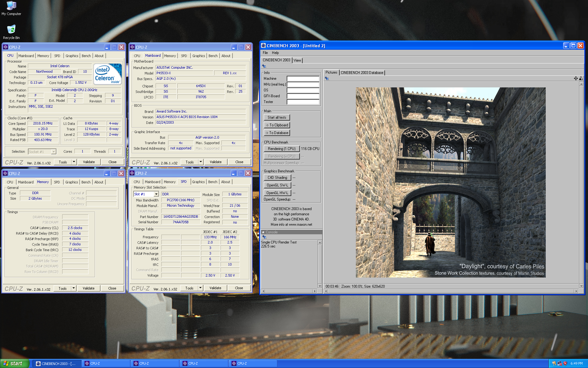Viewport: 588px width, 368px height.
Task: Click the CINEBENCH 2003 title bar app icon
Action: 263,46
